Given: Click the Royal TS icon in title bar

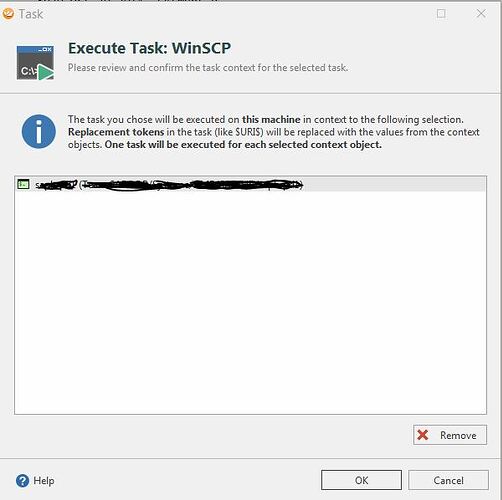Looking at the screenshot, I should [8, 14].
